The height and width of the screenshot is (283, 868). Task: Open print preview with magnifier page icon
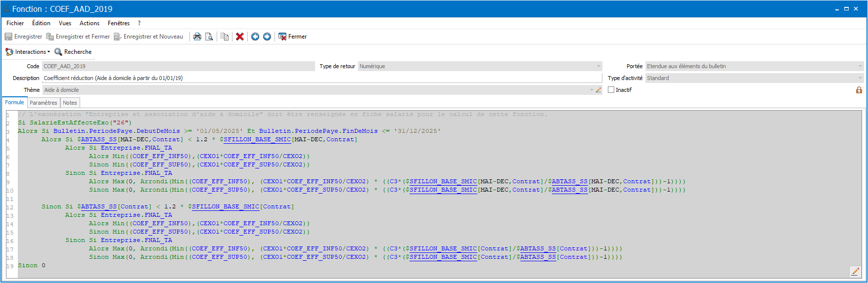[209, 37]
